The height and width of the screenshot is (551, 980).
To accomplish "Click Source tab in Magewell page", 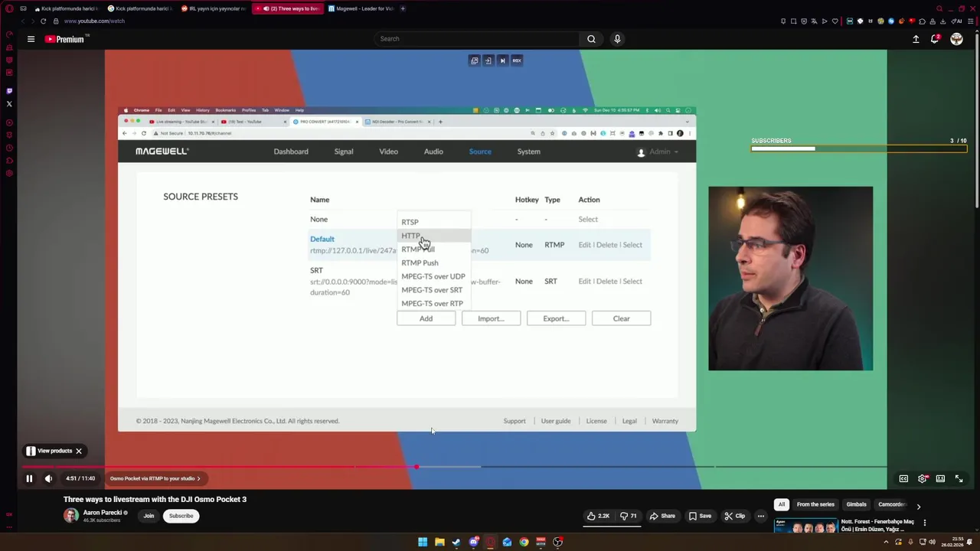I will pyautogui.click(x=480, y=152).
